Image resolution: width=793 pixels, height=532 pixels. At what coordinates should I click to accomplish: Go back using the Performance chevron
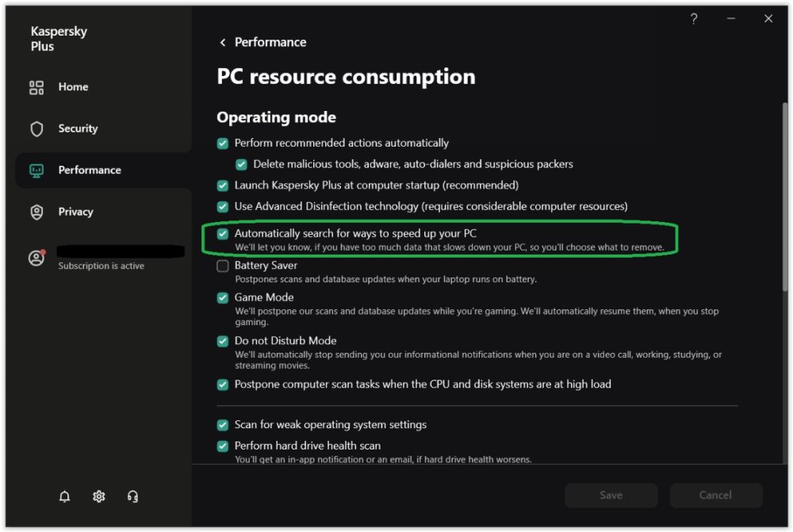(223, 43)
